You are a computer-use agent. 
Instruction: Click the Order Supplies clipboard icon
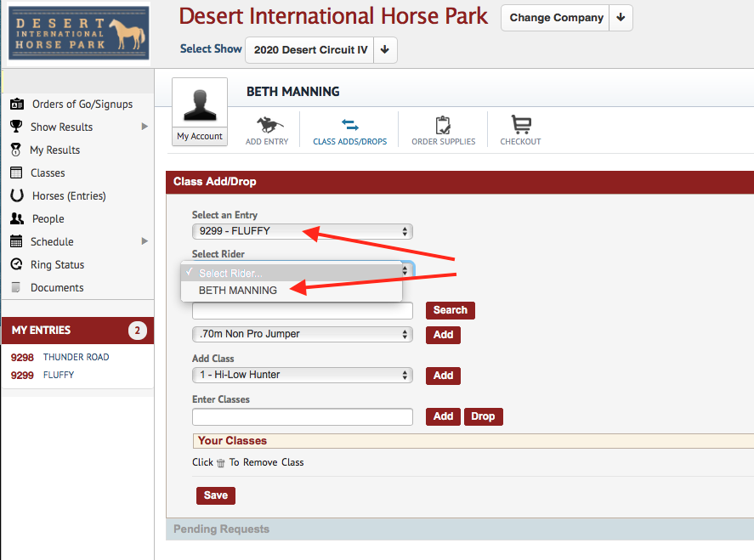(x=443, y=125)
